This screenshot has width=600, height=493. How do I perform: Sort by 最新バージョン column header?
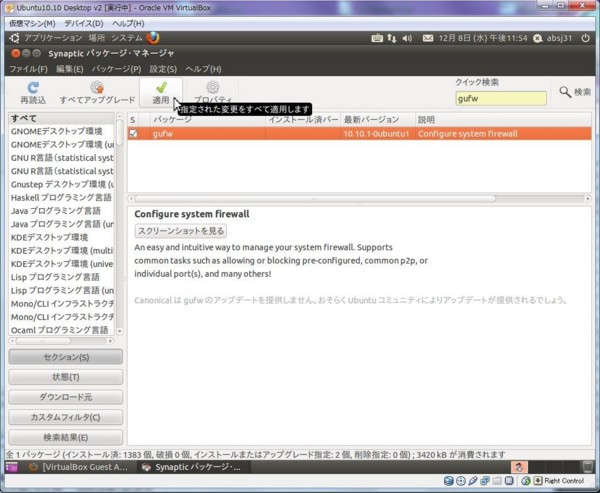(378, 119)
